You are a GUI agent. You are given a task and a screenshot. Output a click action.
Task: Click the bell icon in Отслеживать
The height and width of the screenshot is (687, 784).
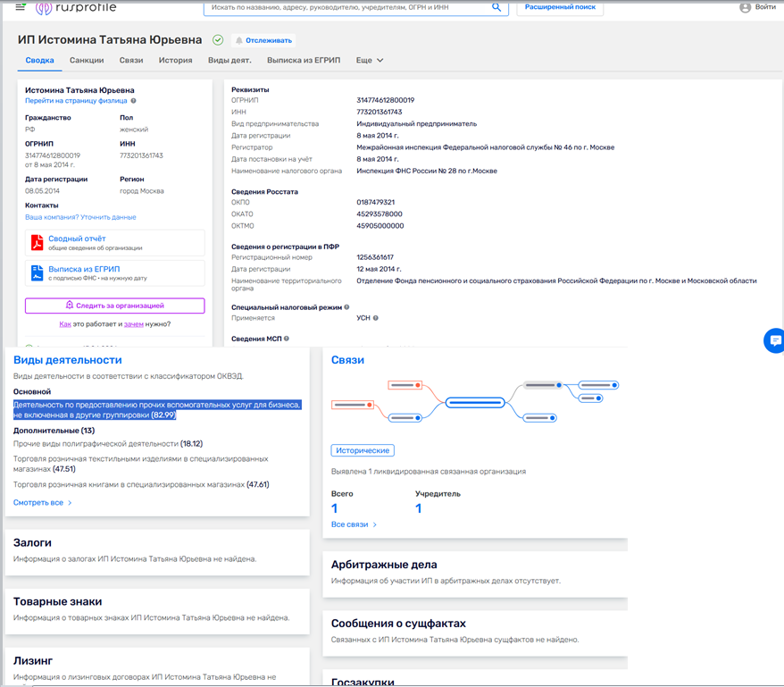pos(239,40)
